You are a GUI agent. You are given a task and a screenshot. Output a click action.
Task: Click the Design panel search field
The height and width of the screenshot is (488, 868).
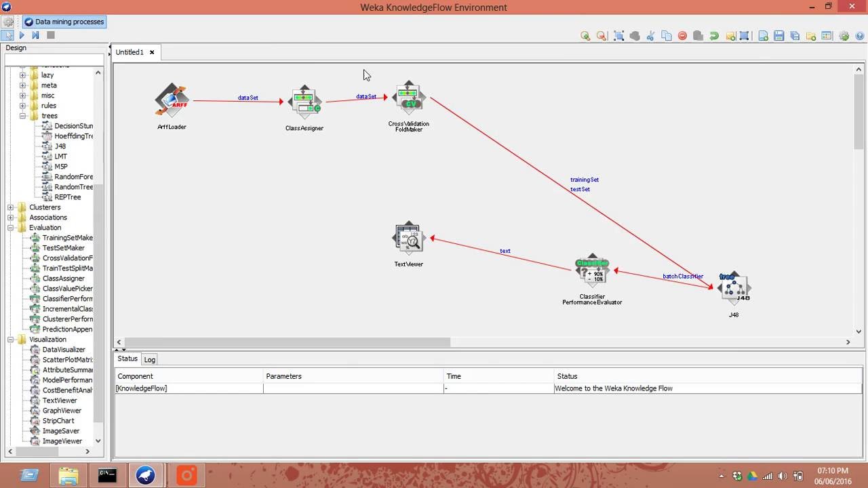[55, 60]
